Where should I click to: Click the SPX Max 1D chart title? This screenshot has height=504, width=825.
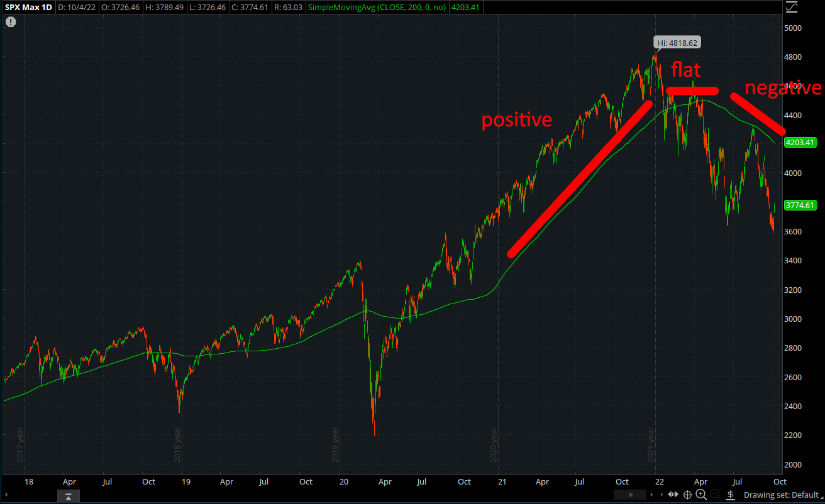[x=29, y=8]
